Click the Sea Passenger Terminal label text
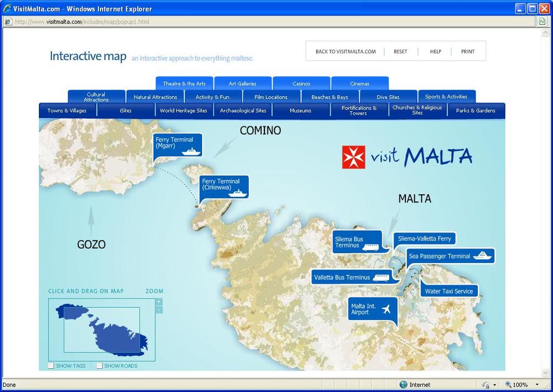553x392 pixels. (439, 256)
